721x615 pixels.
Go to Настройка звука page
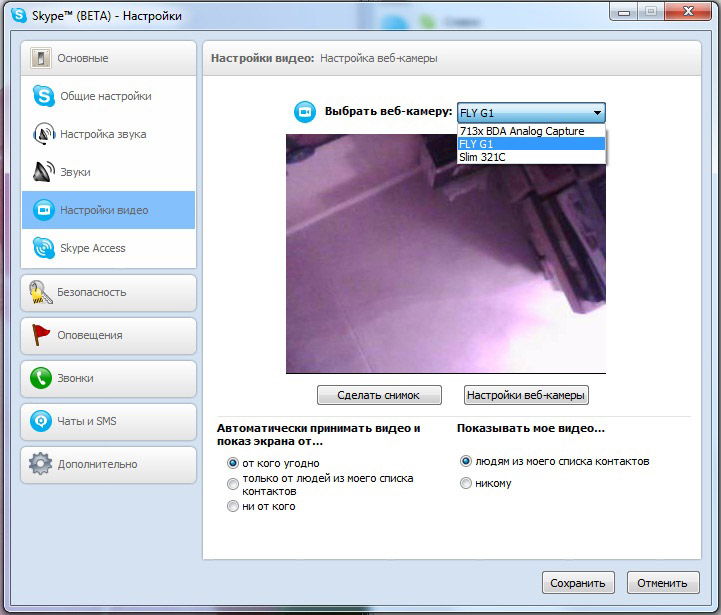tap(109, 134)
